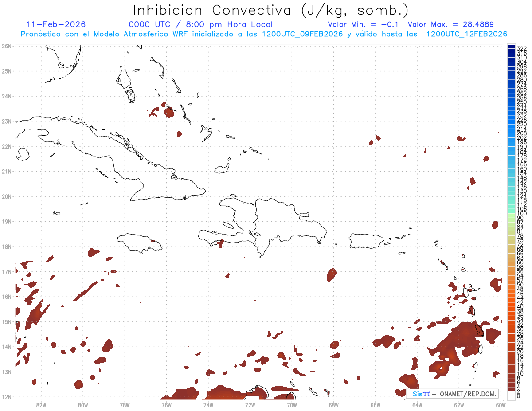Click the color bar value '322'

(522, 48)
